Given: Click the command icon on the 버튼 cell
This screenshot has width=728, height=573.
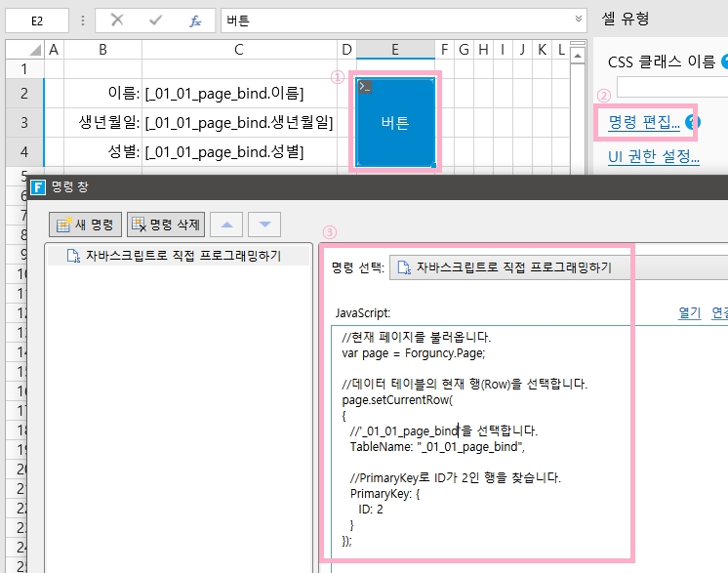Looking at the screenshot, I should point(365,87).
